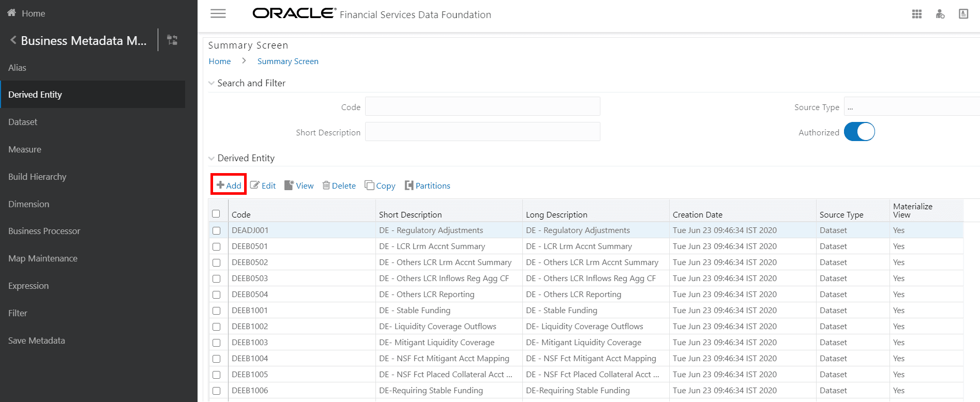Image resolution: width=980 pixels, height=402 pixels.
Task: Open the Source Type dropdown
Action: tap(912, 106)
